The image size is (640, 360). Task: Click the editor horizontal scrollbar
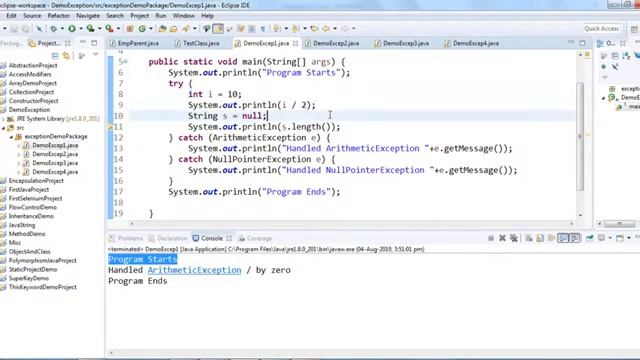click(351, 223)
